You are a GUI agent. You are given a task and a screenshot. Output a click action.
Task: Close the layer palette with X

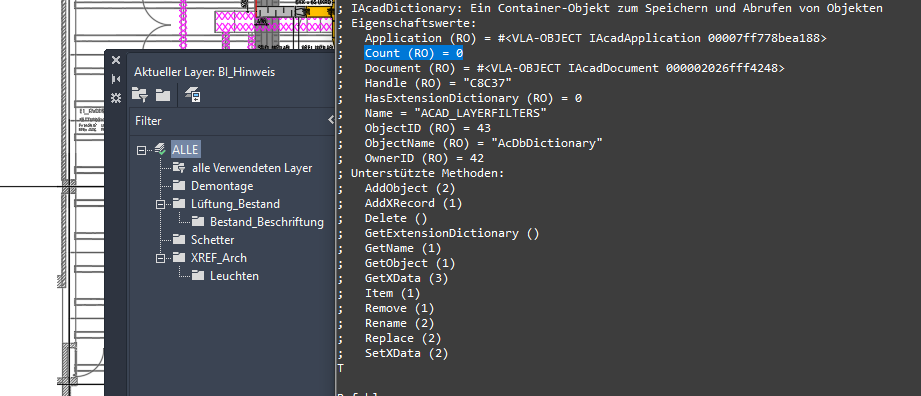click(116, 60)
